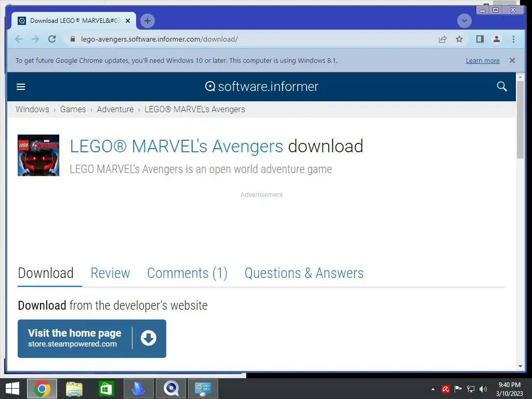Go back to the previous page
532x399 pixels.
[x=19, y=39]
